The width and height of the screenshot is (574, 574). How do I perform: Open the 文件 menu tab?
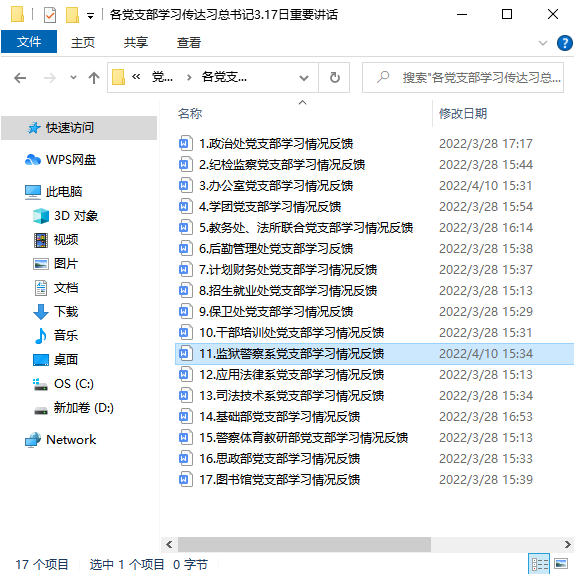29,42
